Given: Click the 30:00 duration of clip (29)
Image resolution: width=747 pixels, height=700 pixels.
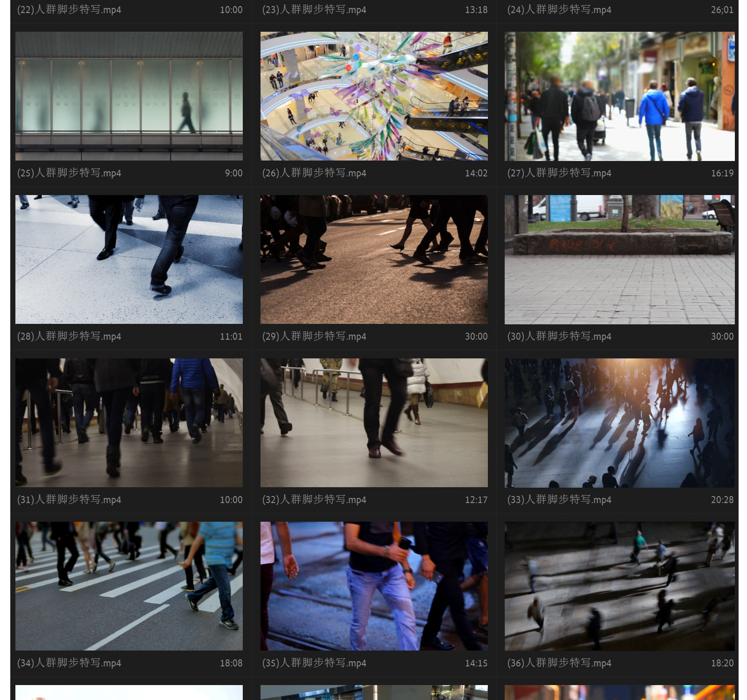Looking at the screenshot, I should 476,336.
